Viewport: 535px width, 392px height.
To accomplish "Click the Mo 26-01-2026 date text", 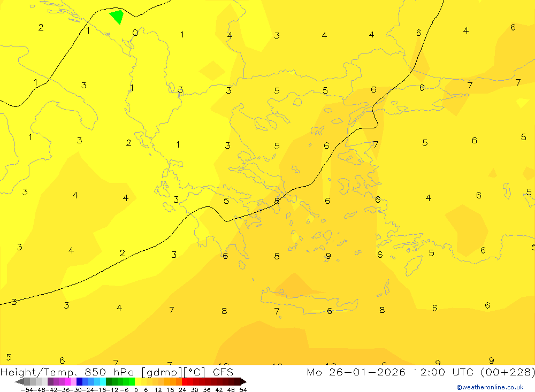I will [x=356, y=372].
